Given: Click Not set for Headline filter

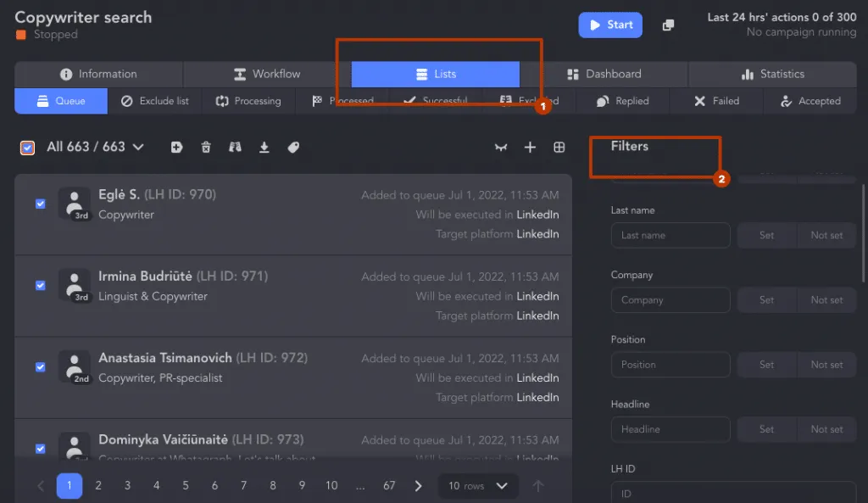Looking at the screenshot, I should pos(826,429).
